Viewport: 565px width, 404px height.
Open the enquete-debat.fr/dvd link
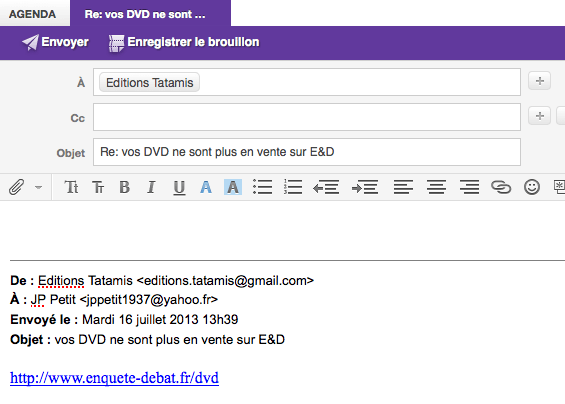pyautogui.click(x=114, y=378)
